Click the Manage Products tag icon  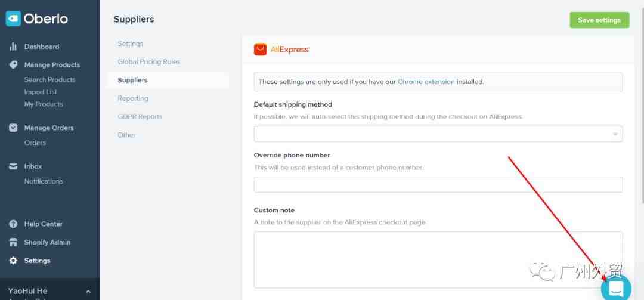13,64
